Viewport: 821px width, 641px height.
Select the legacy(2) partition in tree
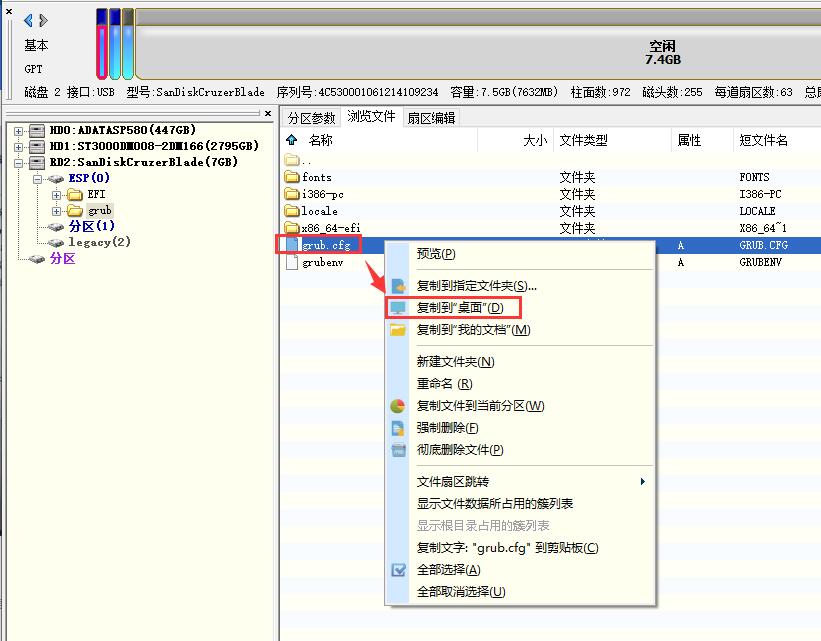pos(99,242)
